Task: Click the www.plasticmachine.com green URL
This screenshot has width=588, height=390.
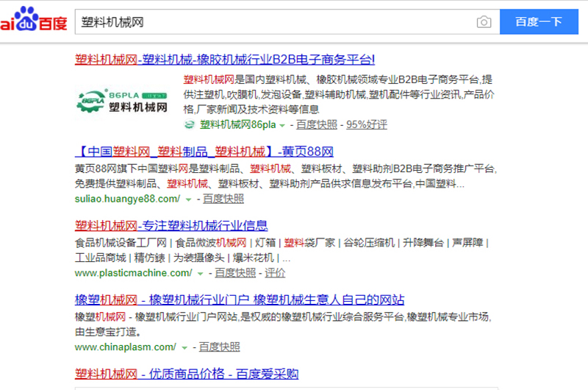Action: [133, 273]
